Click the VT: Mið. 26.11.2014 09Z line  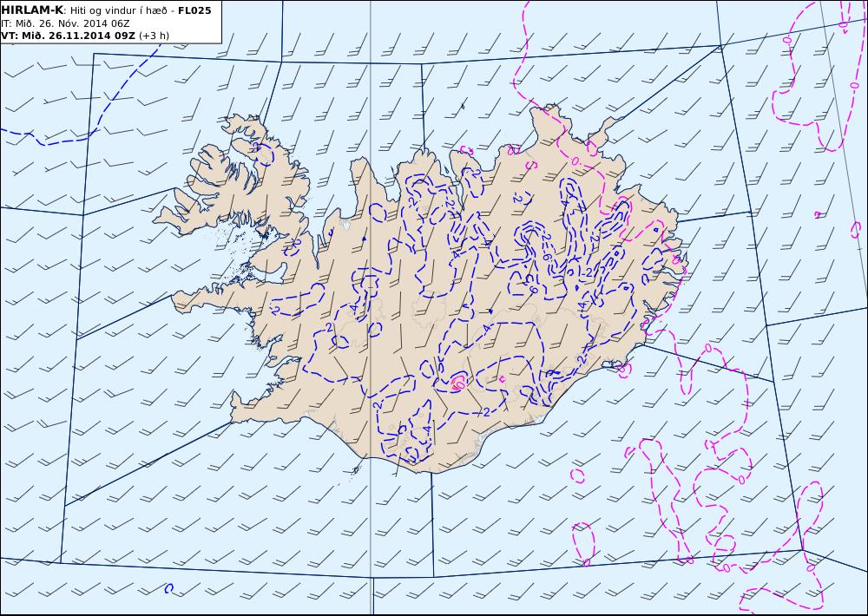(68, 36)
